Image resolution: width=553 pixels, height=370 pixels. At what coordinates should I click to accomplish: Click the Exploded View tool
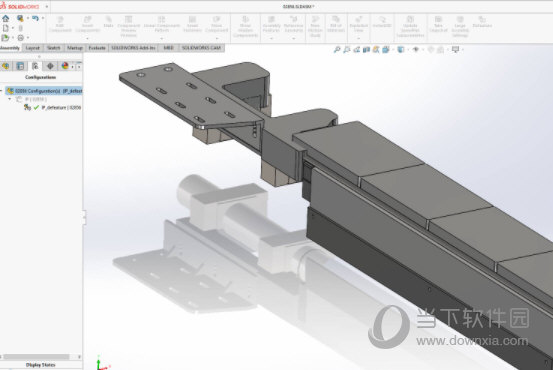(359, 24)
